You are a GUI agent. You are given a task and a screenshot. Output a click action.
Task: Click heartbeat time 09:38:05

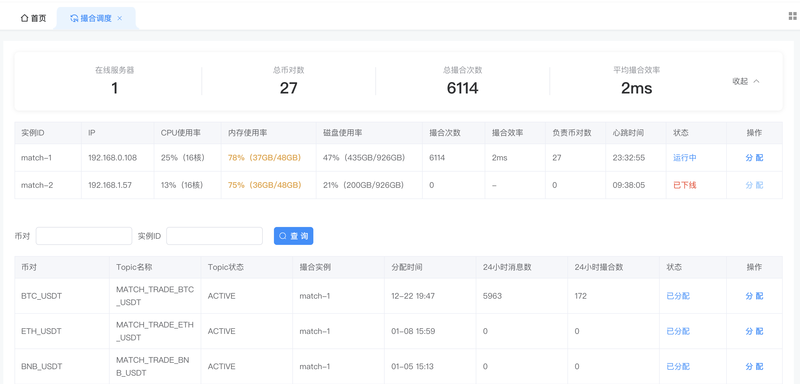[629, 185]
